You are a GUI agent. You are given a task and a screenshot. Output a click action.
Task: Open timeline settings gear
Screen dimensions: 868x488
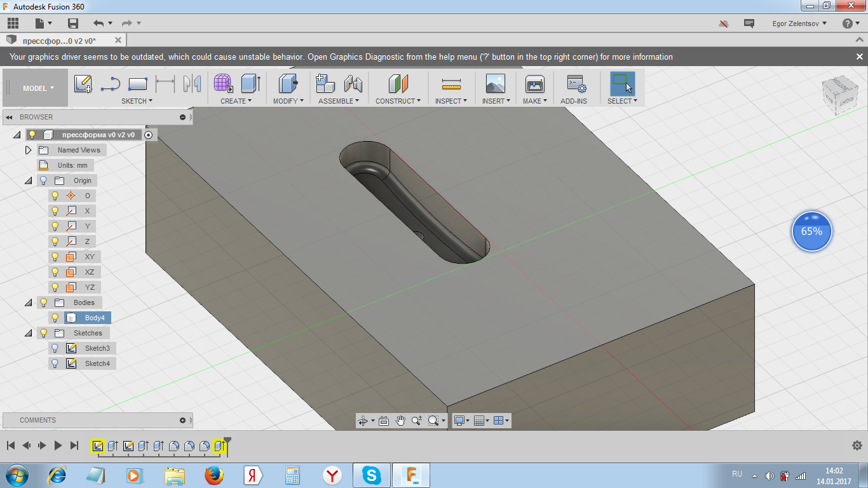click(857, 445)
